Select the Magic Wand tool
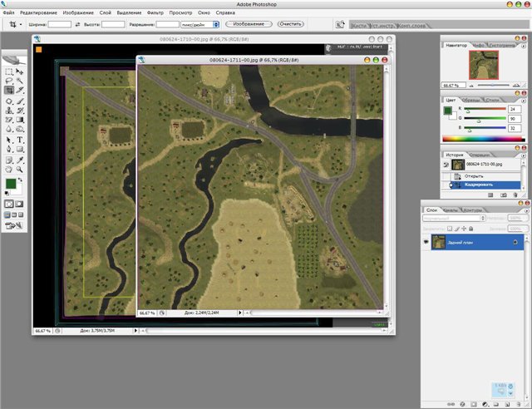Viewport: 532px width, 409px height. [x=20, y=81]
